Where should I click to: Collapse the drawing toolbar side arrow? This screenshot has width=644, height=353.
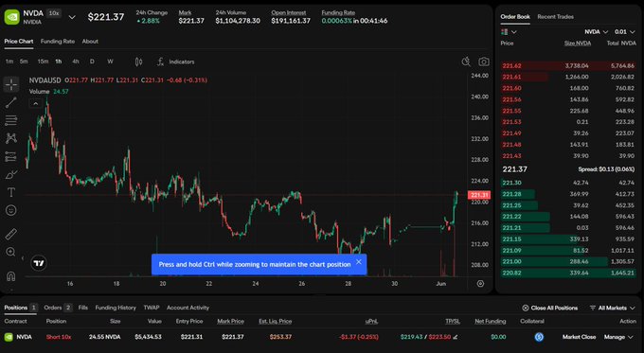click(x=22, y=257)
